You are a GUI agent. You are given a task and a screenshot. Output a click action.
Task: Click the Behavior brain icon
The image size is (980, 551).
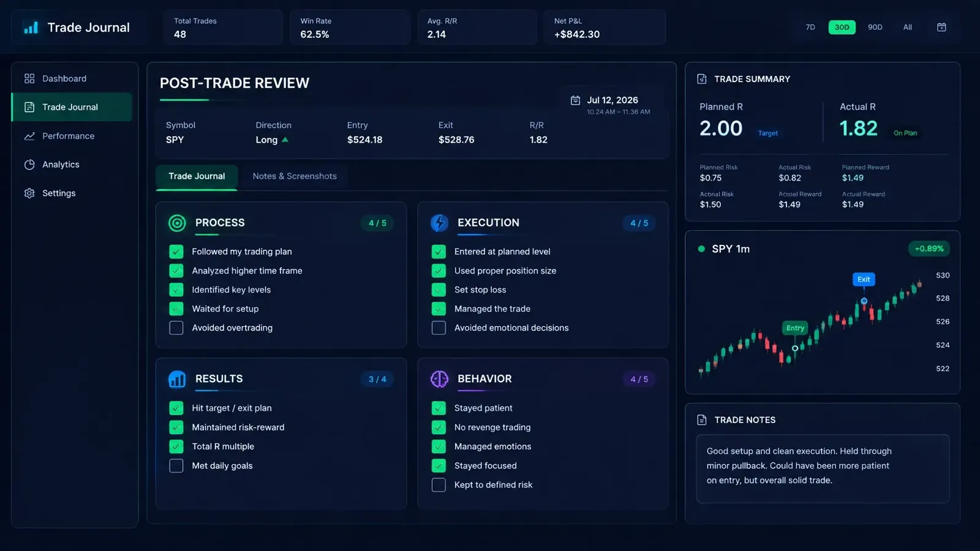(x=439, y=379)
